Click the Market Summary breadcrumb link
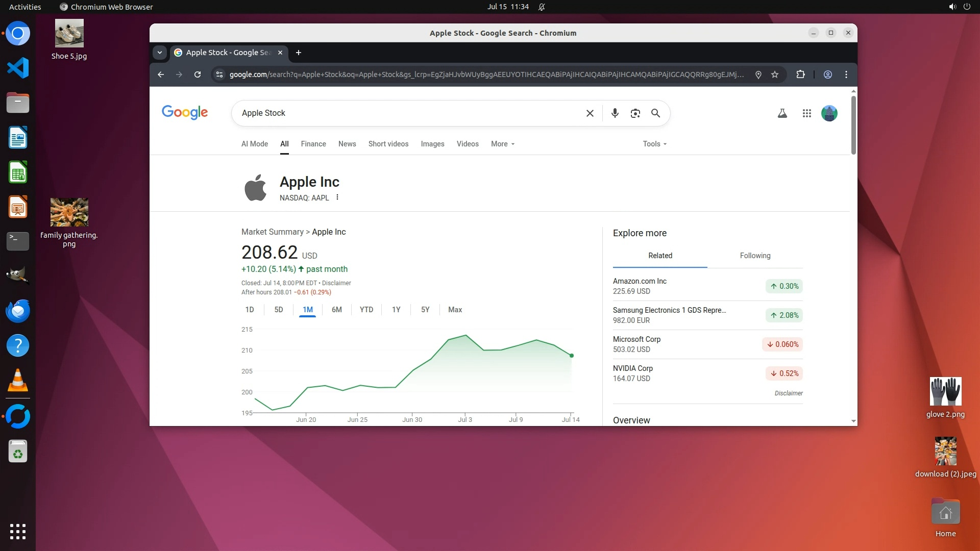980x551 pixels. click(272, 232)
